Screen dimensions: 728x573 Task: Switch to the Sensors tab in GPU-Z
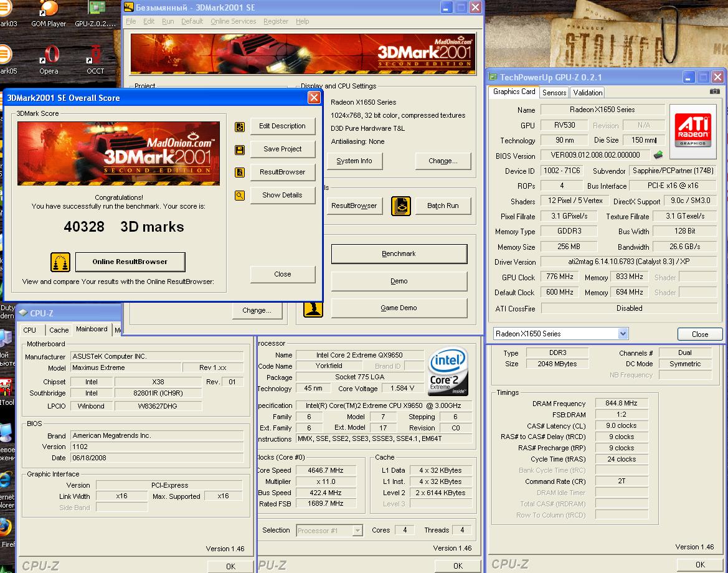tap(554, 92)
